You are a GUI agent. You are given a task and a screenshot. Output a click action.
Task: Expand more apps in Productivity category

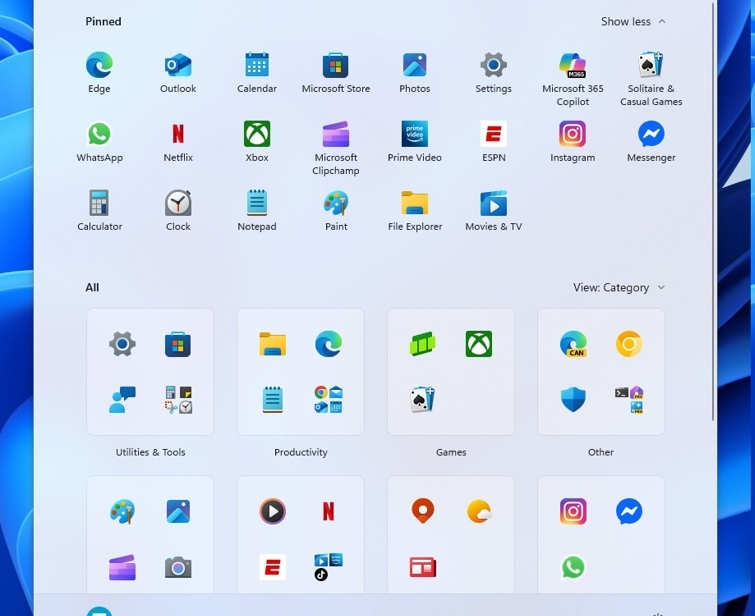point(328,399)
